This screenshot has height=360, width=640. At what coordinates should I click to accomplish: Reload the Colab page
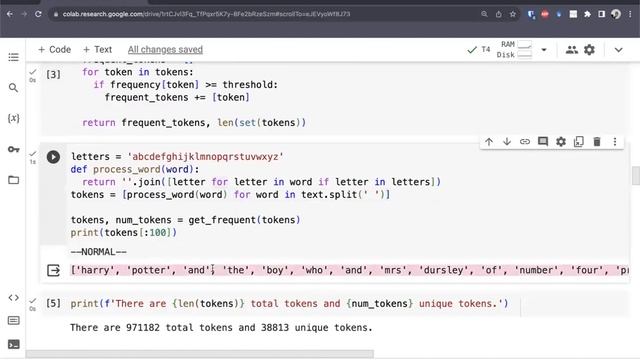click(38, 14)
